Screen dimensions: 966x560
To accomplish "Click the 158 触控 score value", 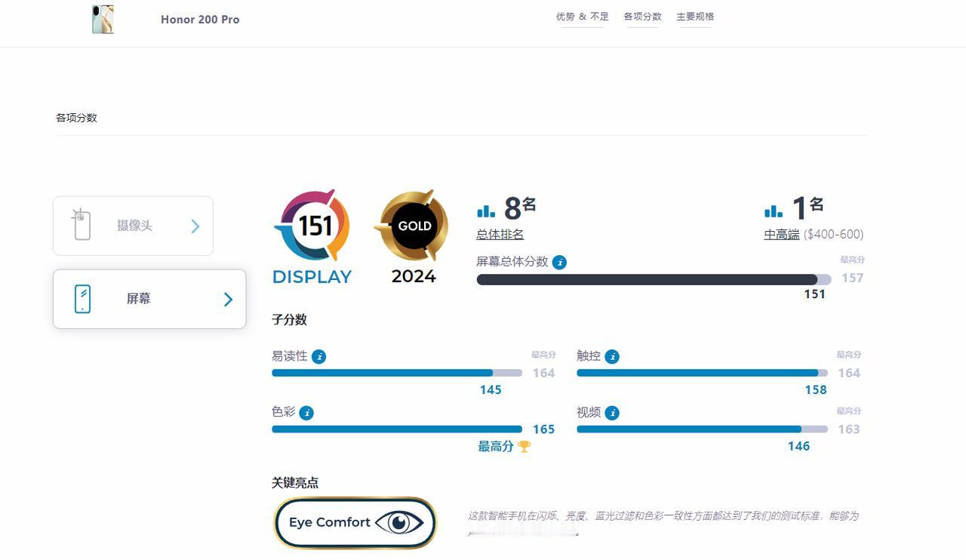I will point(816,389).
